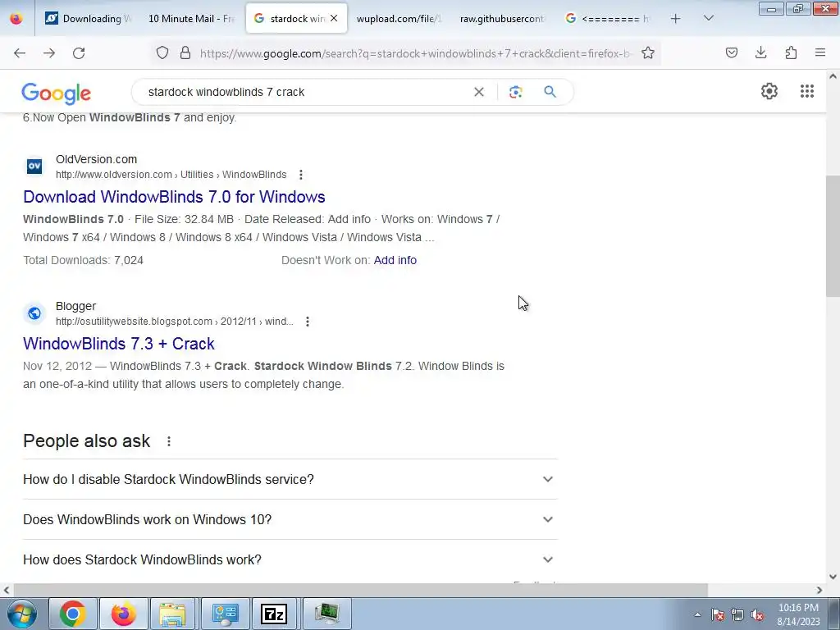Reload the current page
840x630 pixels.
[x=79, y=53]
